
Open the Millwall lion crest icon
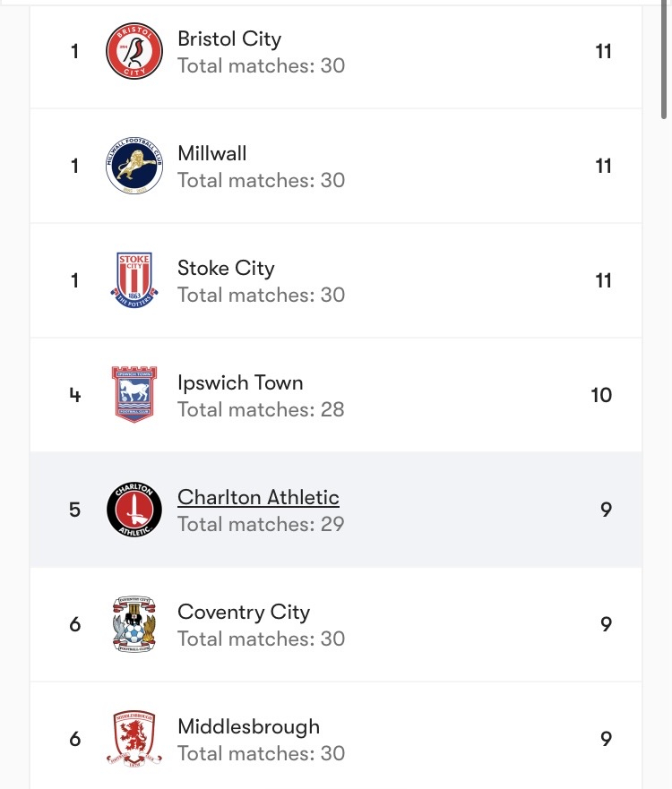coord(134,166)
